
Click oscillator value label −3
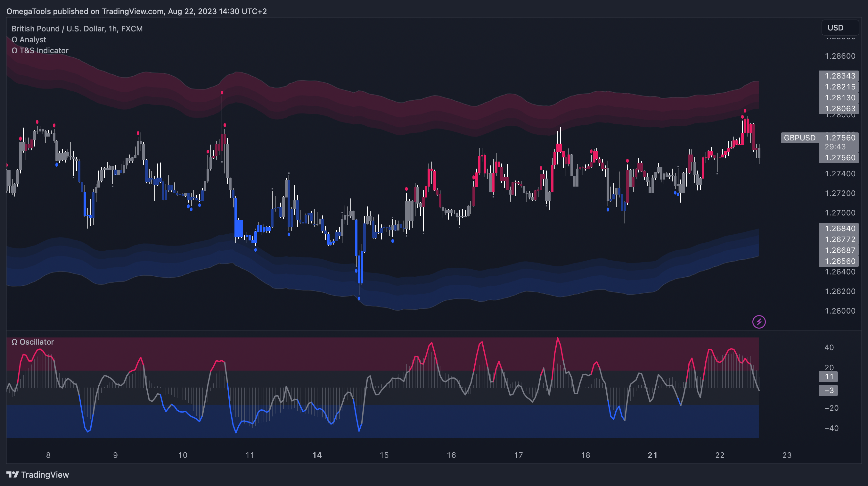pyautogui.click(x=829, y=390)
